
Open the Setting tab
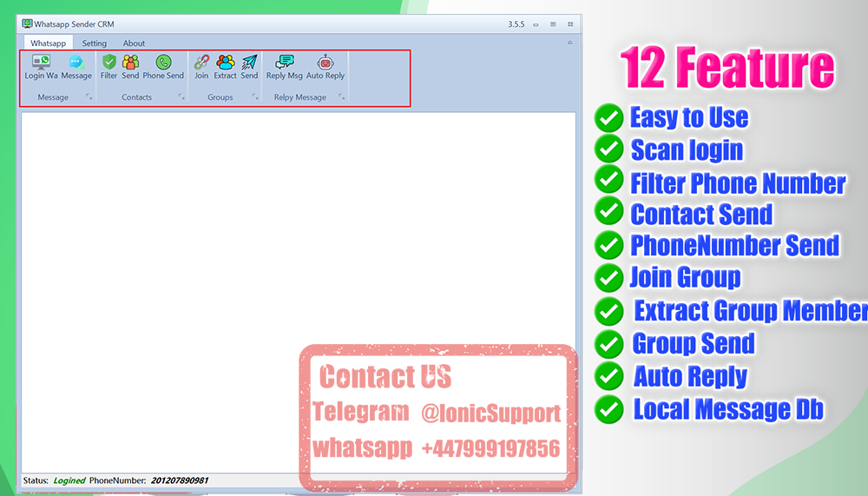click(94, 43)
